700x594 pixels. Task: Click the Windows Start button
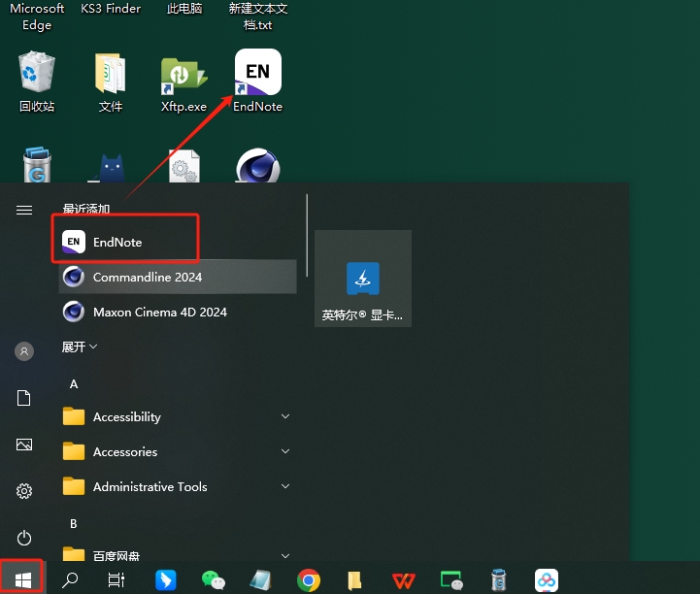click(22, 579)
